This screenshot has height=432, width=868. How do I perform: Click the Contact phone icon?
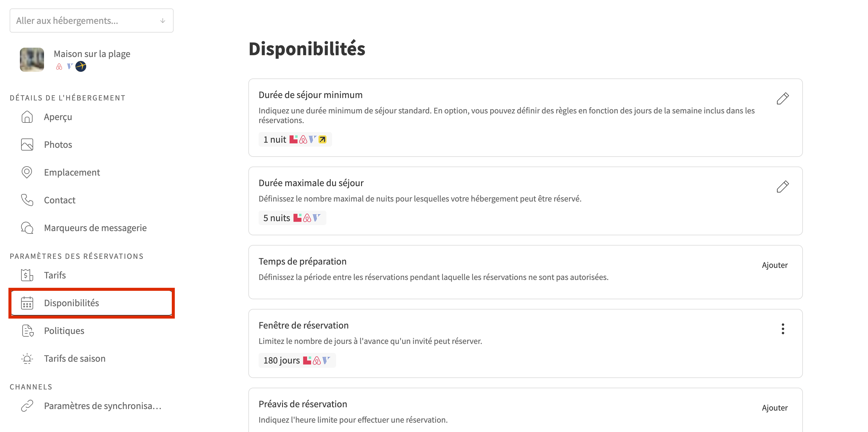(27, 200)
